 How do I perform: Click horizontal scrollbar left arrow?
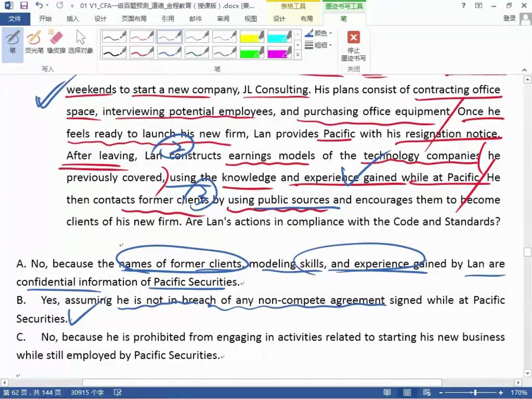point(4,383)
